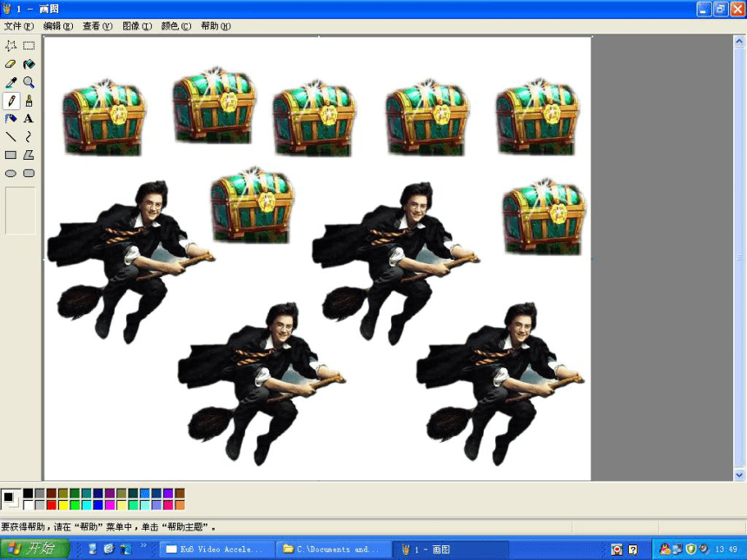
Task: Choose the orange swatch at palette end
Action: [180, 504]
